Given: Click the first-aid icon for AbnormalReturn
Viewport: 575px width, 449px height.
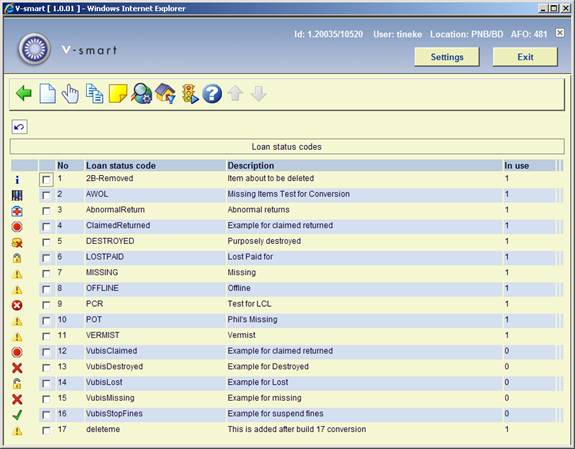Looking at the screenshot, I should tap(17, 211).
